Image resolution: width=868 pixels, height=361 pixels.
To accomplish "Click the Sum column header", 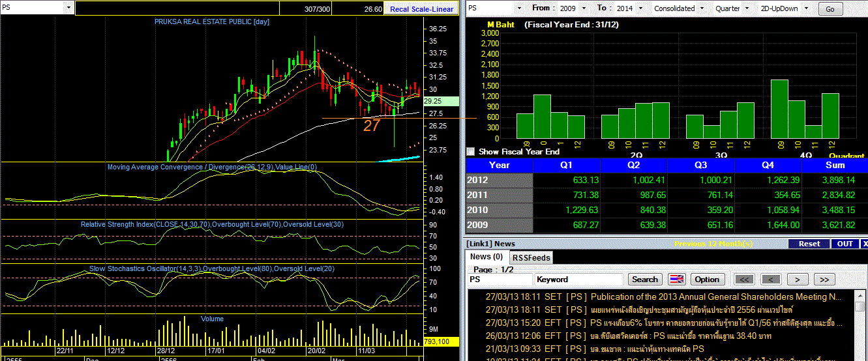I will pos(835,166).
